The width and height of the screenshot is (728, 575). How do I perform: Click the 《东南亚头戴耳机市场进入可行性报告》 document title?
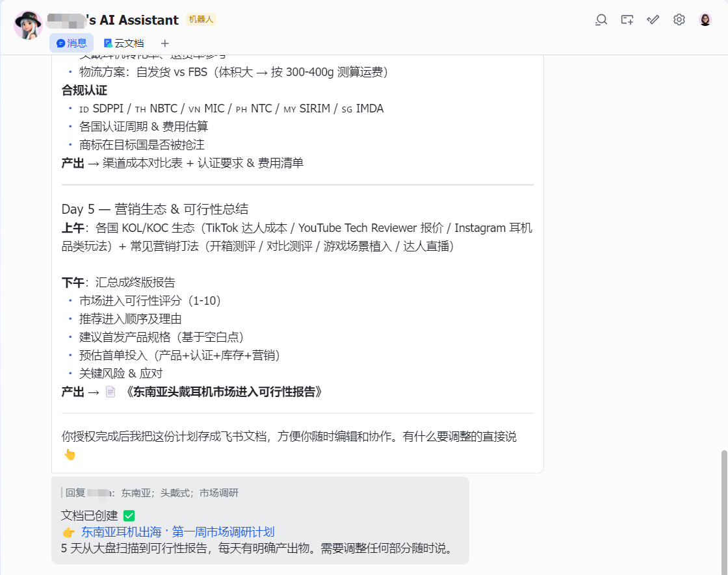click(222, 392)
